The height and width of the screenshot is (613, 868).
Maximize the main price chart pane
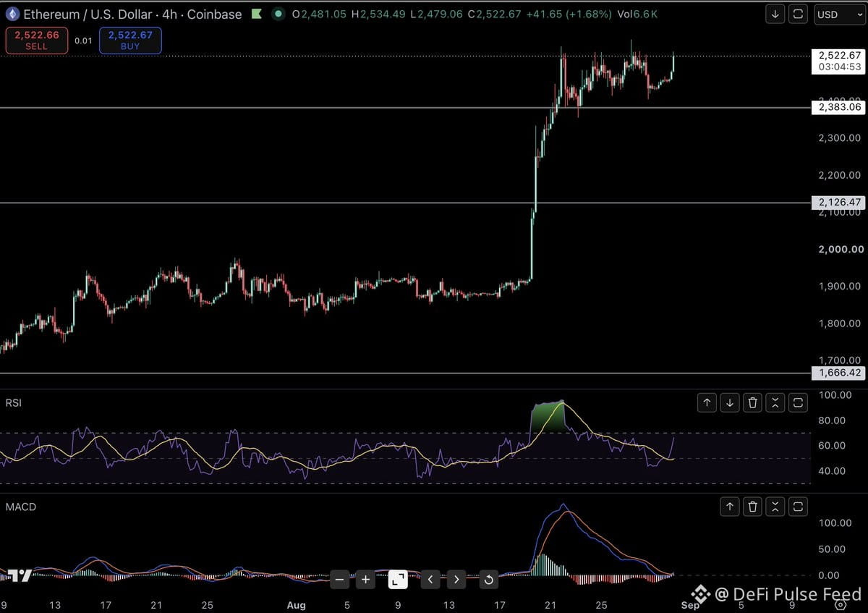[x=798, y=14]
